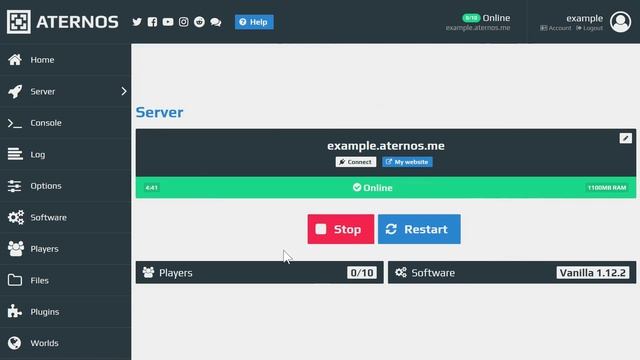Open My website button

point(407,162)
